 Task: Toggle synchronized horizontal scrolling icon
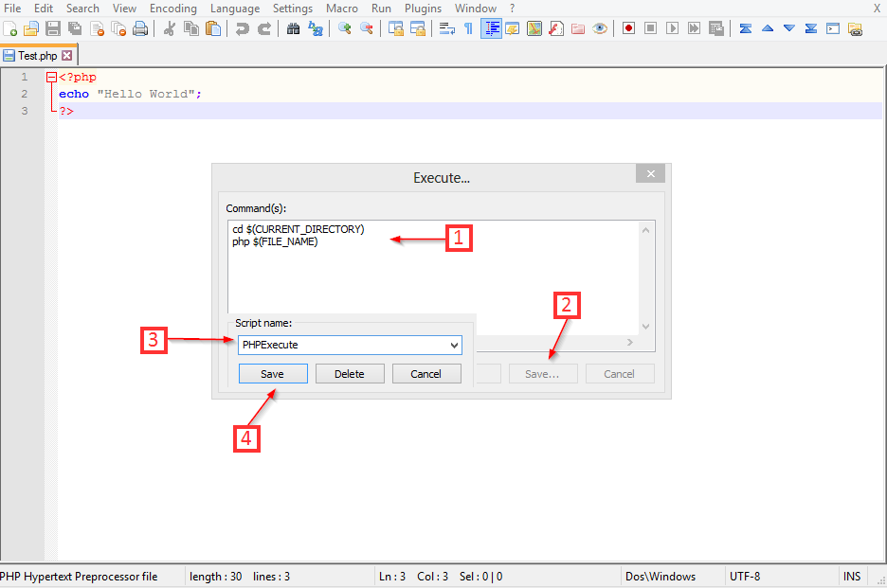point(418,28)
